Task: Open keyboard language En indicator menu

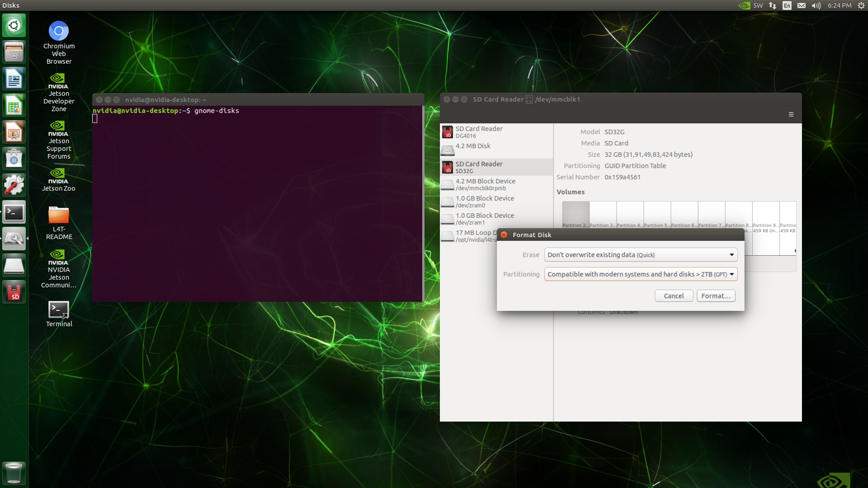Action: (787, 5)
